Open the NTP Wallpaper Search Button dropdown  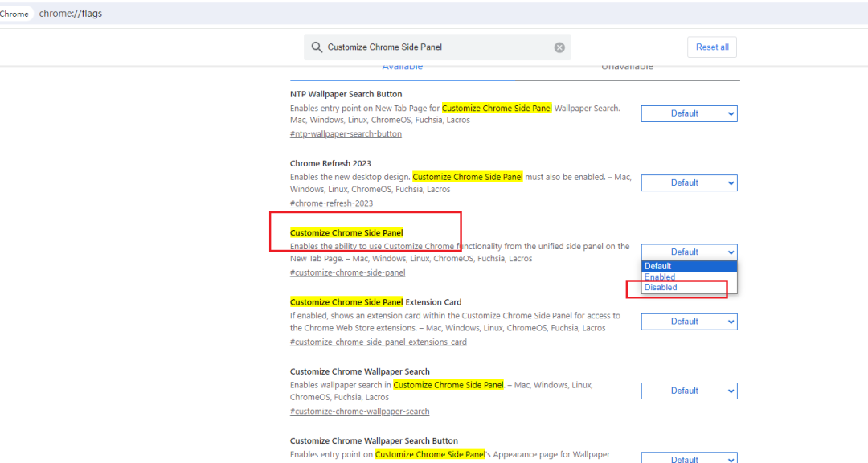point(690,113)
